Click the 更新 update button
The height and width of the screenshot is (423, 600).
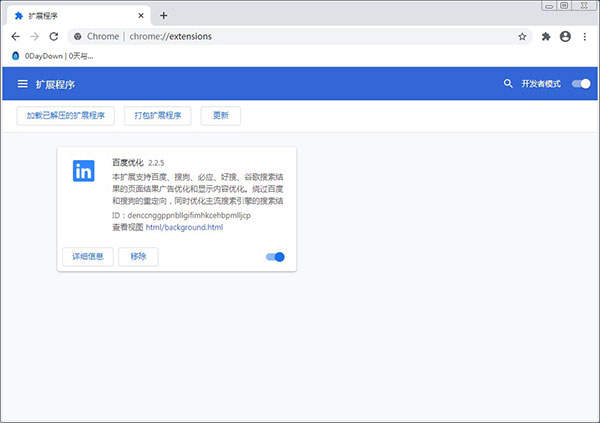[221, 116]
